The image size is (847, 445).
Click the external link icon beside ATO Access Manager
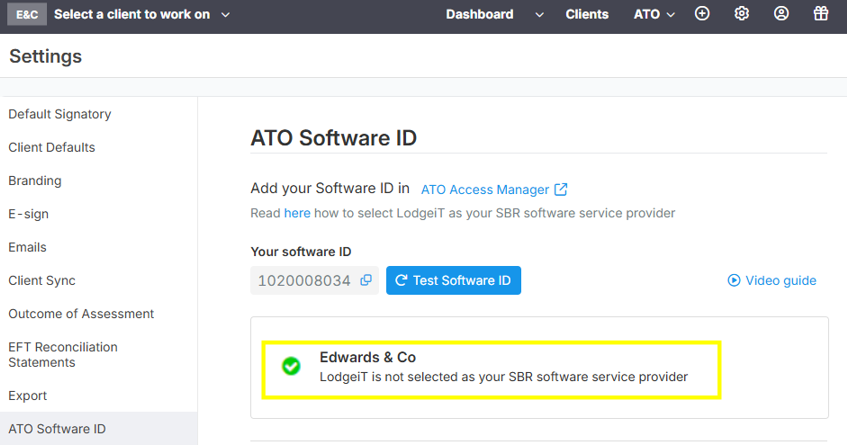(x=561, y=189)
